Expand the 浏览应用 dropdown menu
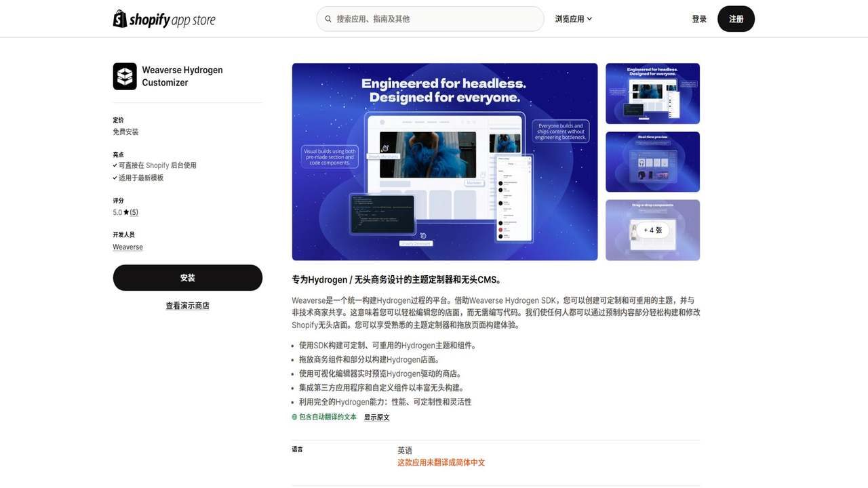 (574, 19)
